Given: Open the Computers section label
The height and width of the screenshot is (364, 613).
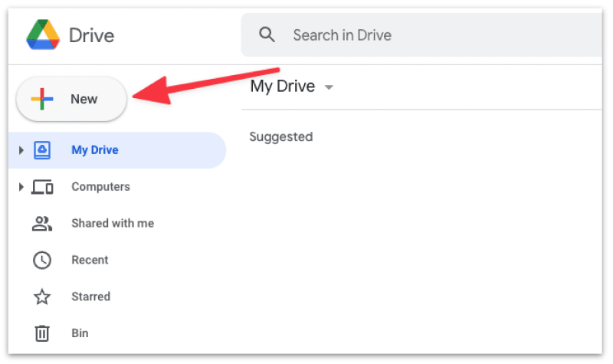Looking at the screenshot, I should [x=100, y=187].
